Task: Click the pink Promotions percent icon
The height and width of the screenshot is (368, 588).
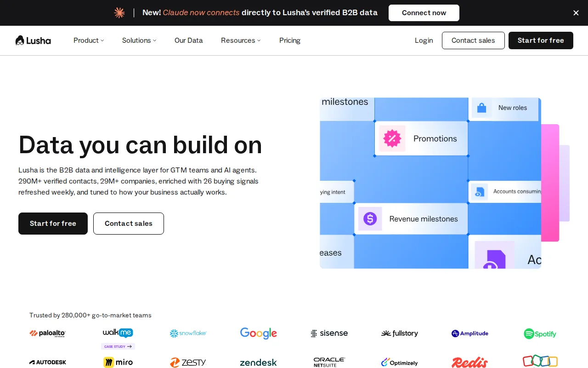Action: pyautogui.click(x=392, y=138)
